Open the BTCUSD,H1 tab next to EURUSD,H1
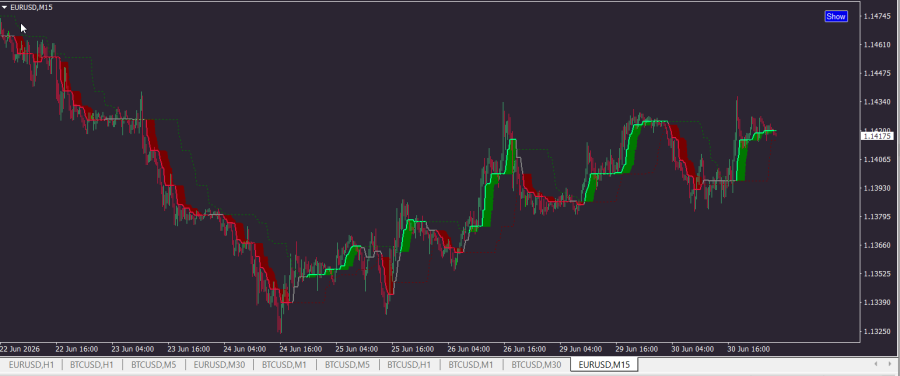The width and height of the screenshot is (900, 376). tap(92, 365)
